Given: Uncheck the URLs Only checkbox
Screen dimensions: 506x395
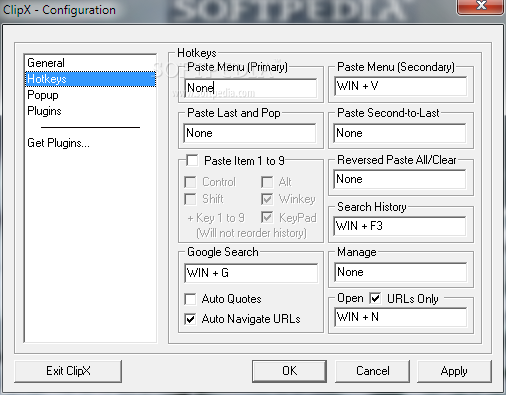Looking at the screenshot, I should [375, 298].
